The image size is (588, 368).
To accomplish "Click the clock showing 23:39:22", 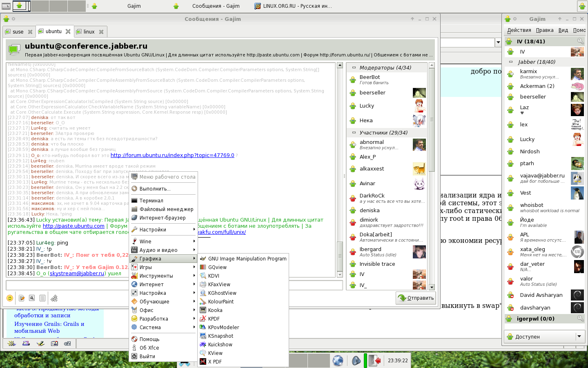I will (x=398, y=361).
